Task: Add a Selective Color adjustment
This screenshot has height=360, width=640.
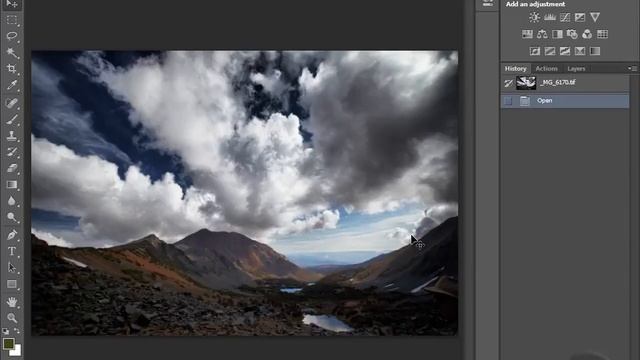Action: (580, 51)
